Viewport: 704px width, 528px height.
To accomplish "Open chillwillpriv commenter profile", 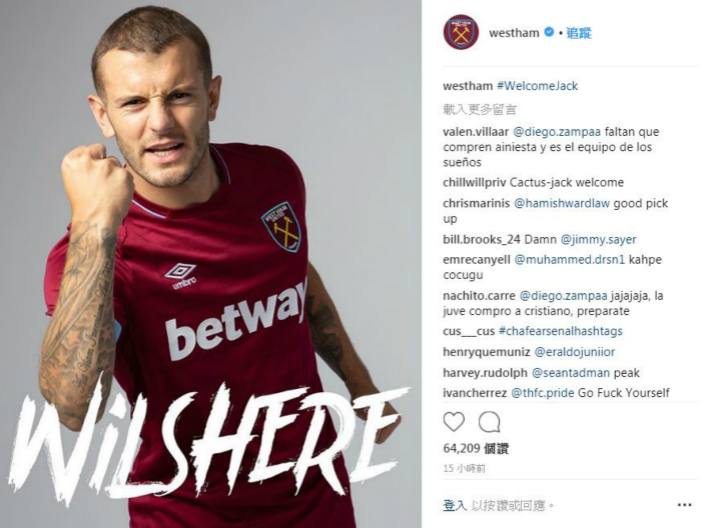I will (x=475, y=183).
